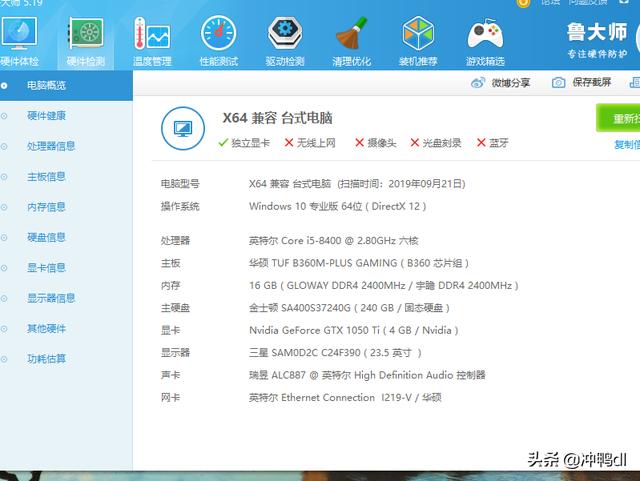Open 温度管理 temperature management icon
This screenshot has height=481, width=640.
pyautogui.click(x=152, y=41)
